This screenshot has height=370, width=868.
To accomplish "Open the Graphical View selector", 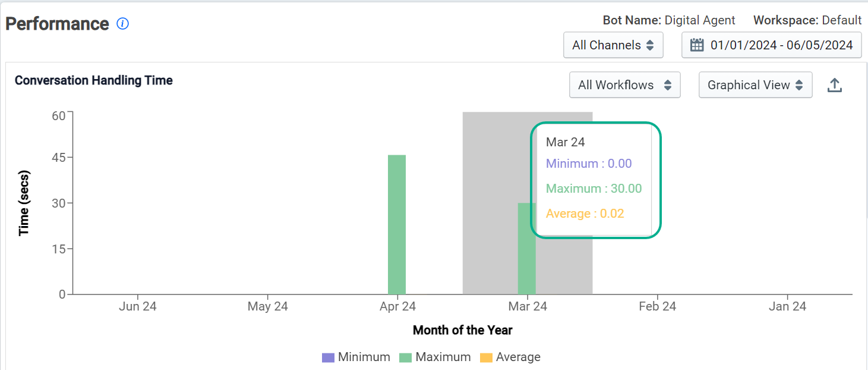I will 755,85.
